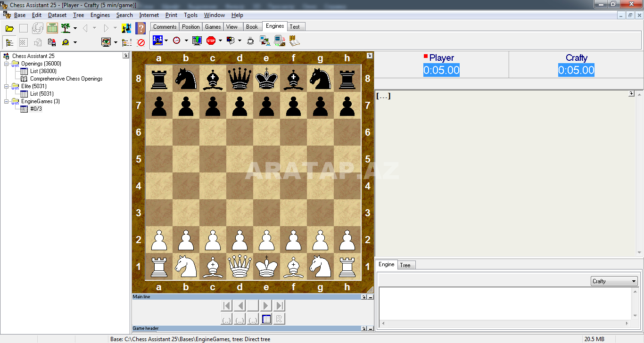
Task: Select Chess Assistant 25 root node
Action: tap(33, 56)
